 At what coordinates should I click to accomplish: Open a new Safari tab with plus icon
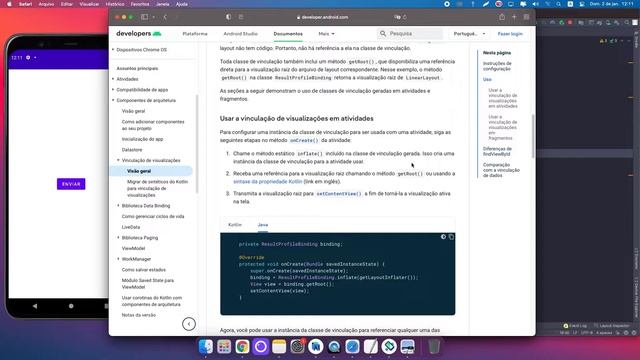[x=514, y=17]
